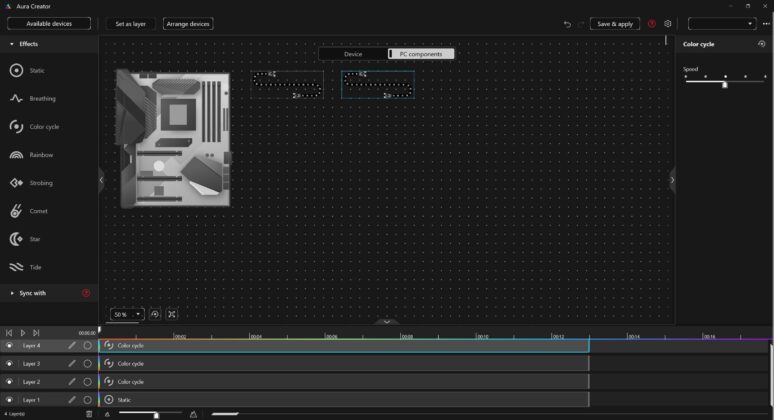
Task: Select the Layer 4 Color cycle clip
Action: click(x=344, y=345)
